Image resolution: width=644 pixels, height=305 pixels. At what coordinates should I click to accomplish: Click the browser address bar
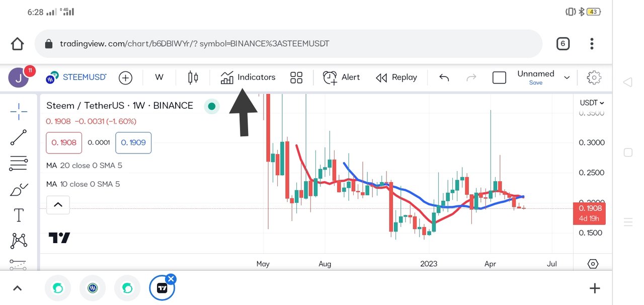pos(288,44)
